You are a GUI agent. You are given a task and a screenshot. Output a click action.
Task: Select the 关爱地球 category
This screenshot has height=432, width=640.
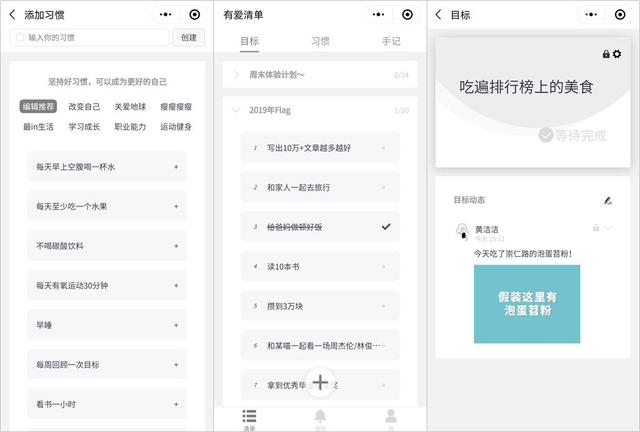(130, 107)
